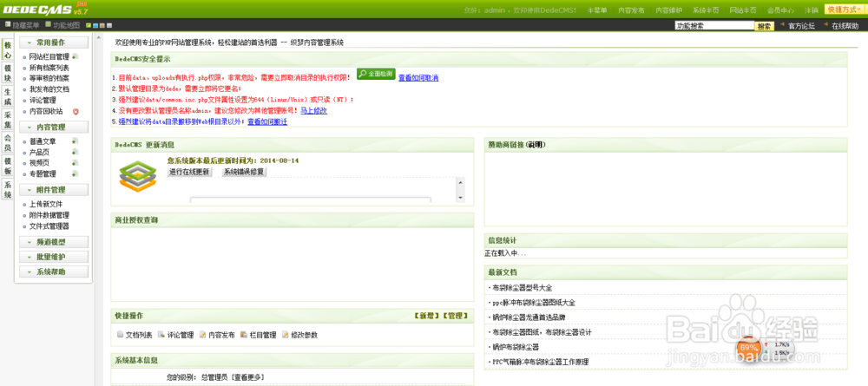The width and height of the screenshot is (868, 386).
Task: Click the 功能搜索 input field
Action: pos(714,25)
